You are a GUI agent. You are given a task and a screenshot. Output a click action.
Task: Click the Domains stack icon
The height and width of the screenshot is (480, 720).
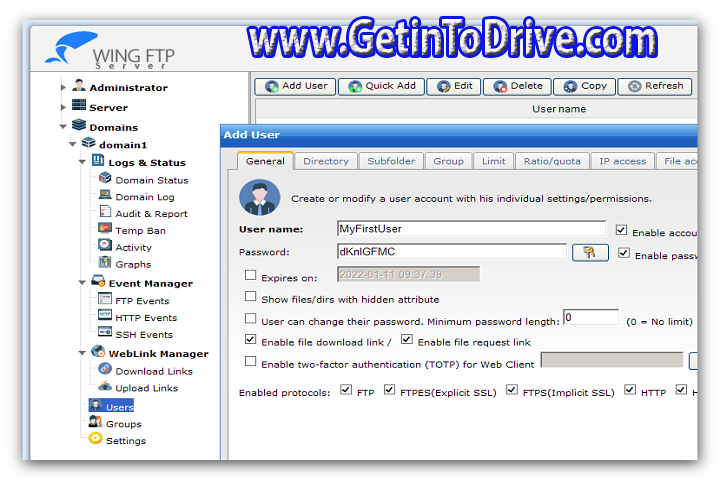(x=79, y=124)
